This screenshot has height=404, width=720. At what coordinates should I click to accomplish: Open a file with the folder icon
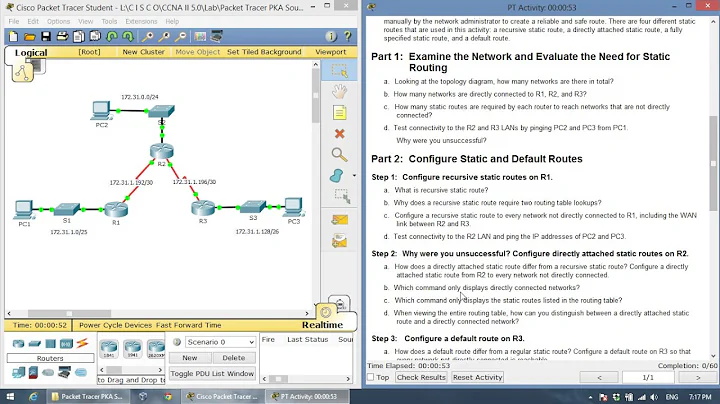click(30, 36)
